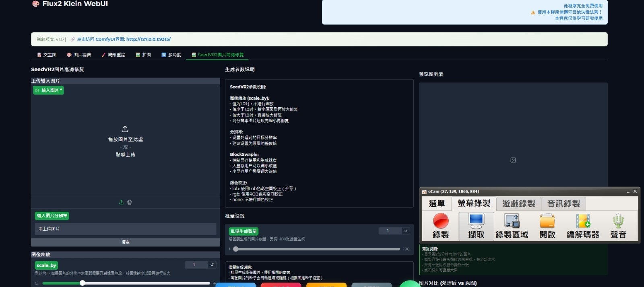Reset 批量生成数量 with its reset icon
This screenshot has height=287, width=644.
pyautogui.click(x=406, y=231)
